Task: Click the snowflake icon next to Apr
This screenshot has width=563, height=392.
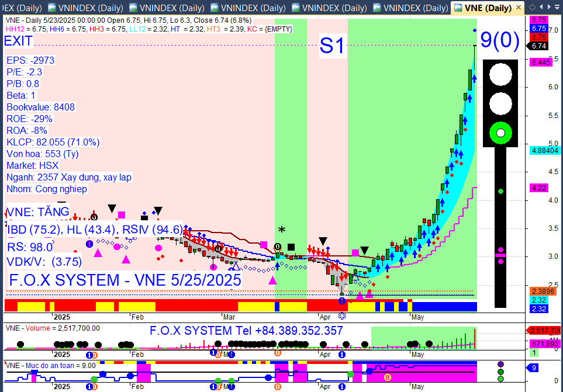Action: pos(342,316)
